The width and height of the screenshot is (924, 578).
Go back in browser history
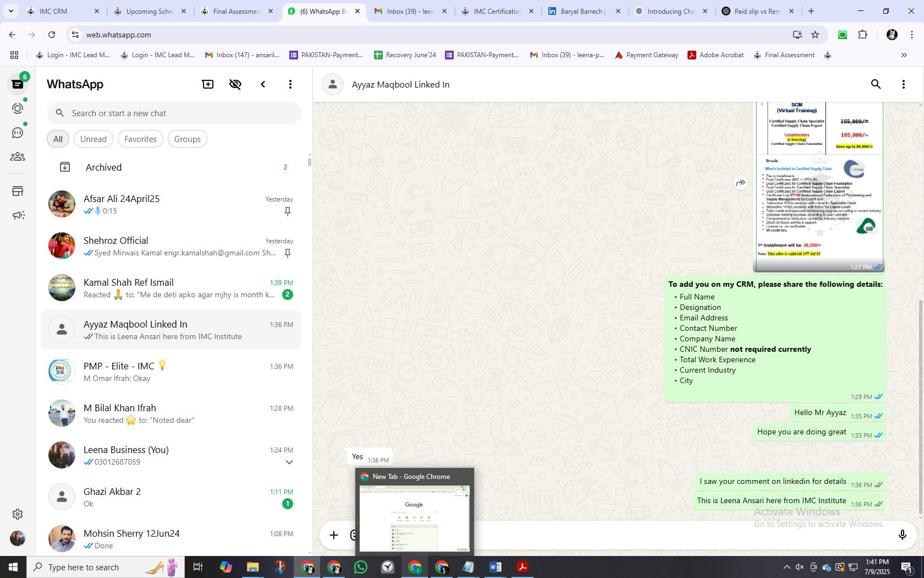(12, 35)
